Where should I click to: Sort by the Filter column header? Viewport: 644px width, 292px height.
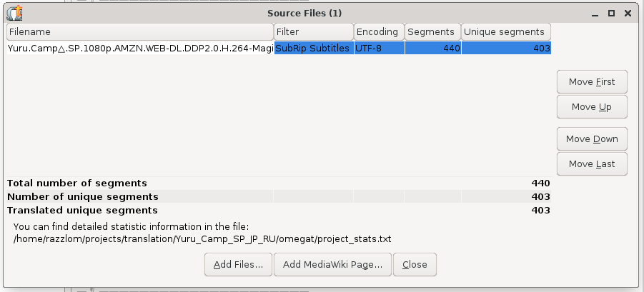coord(314,32)
